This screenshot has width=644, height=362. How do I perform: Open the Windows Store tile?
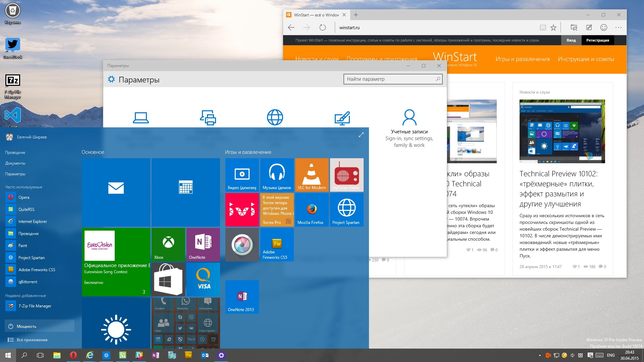(x=168, y=280)
